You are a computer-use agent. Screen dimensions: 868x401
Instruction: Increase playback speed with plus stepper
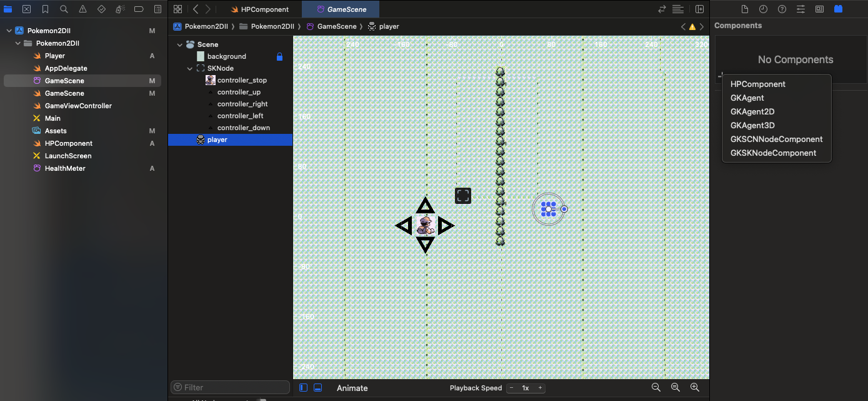(540, 388)
